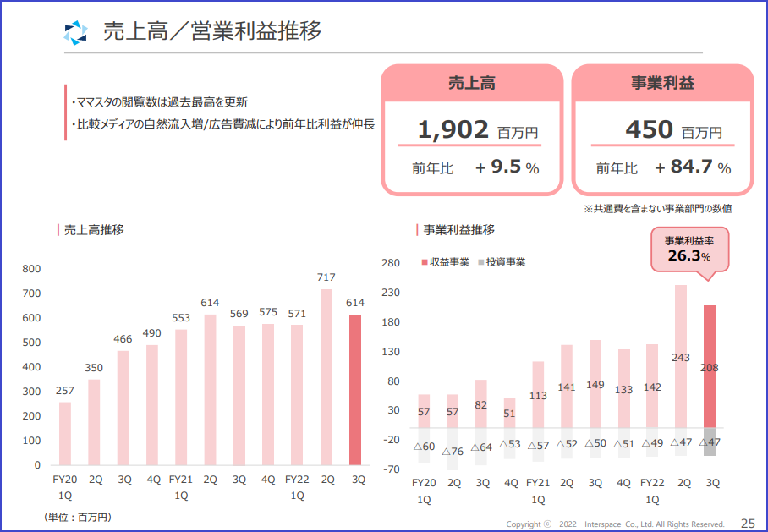Screen dimensions: 768x532
Task: Click the 800 axis label on sales chart
Action: [x=31, y=269]
